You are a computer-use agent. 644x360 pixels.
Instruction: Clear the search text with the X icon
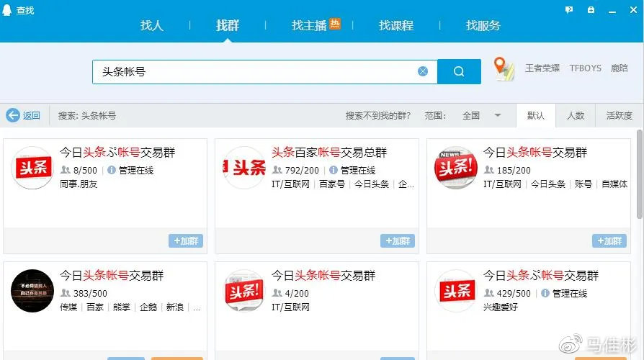[423, 71]
